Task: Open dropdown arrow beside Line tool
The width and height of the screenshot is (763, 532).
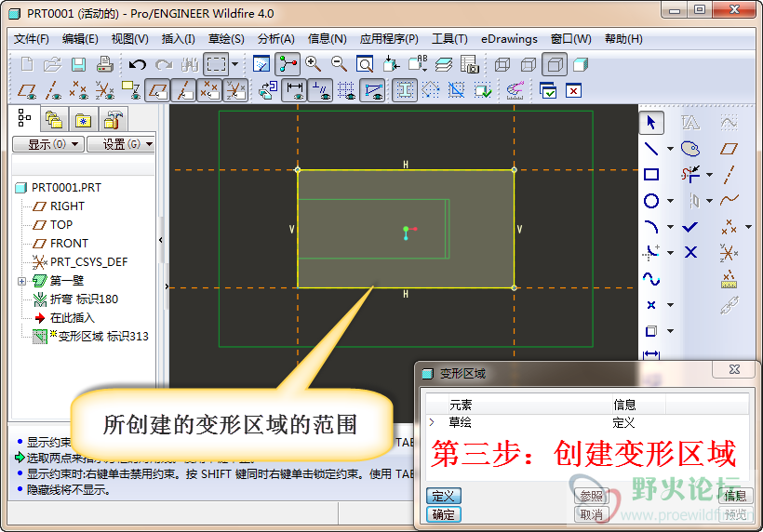Action: 670,148
